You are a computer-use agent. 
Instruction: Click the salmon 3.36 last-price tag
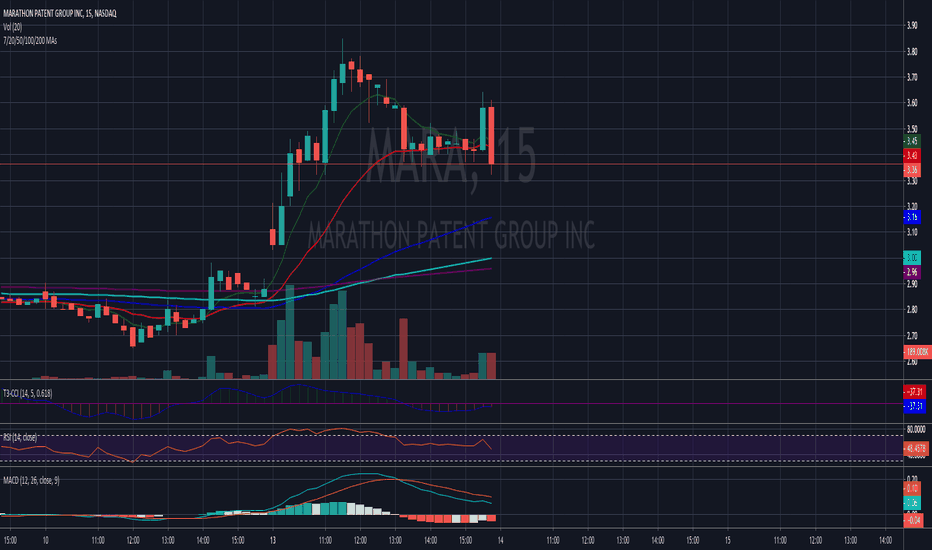click(912, 169)
